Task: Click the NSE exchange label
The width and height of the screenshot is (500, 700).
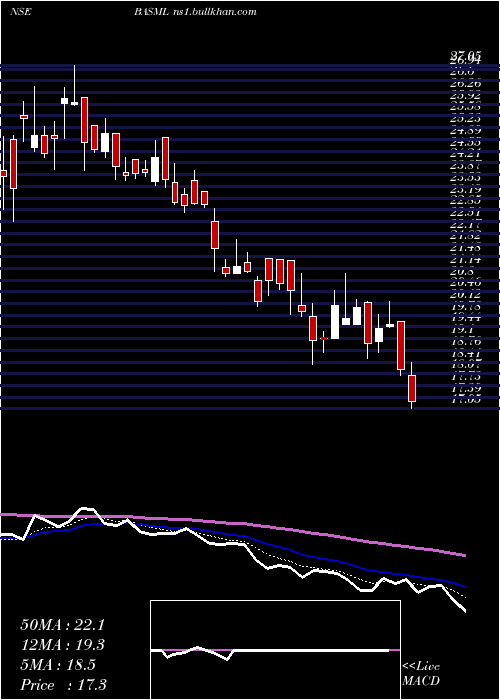Action: point(21,12)
